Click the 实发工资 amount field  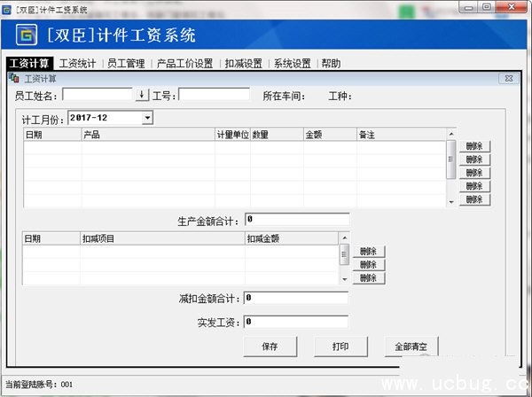[297, 322]
